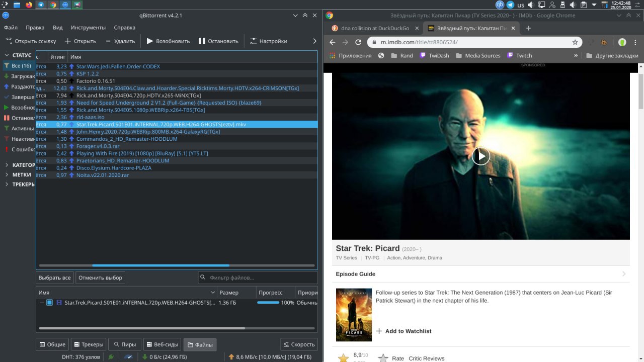Viewport: 644px width, 362px height.
Task: Open the 'Справка' menu
Action: point(124,28)
